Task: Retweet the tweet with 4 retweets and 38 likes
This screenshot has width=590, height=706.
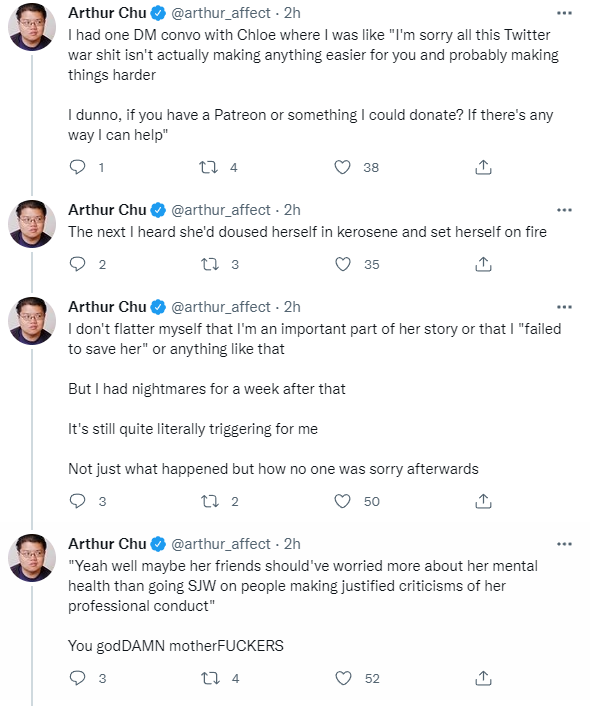Action: point(209,167)
